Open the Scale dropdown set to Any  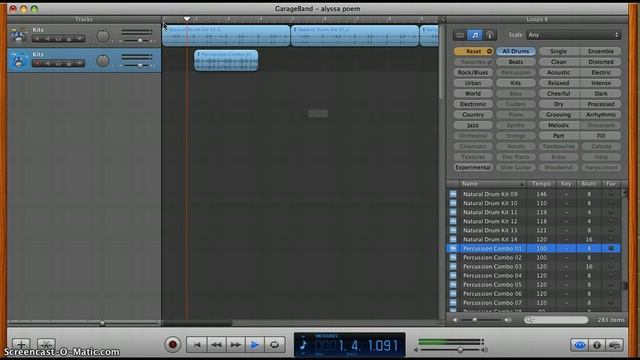coord(573,35)
